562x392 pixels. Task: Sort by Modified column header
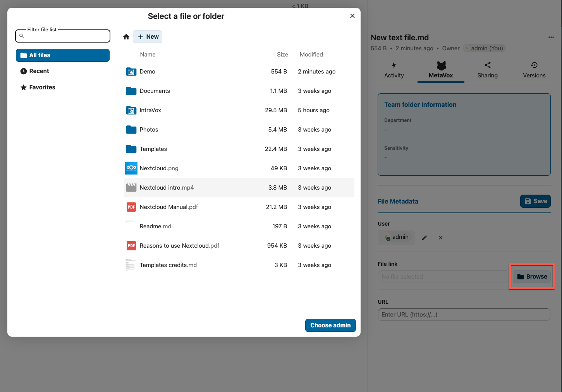311,55
